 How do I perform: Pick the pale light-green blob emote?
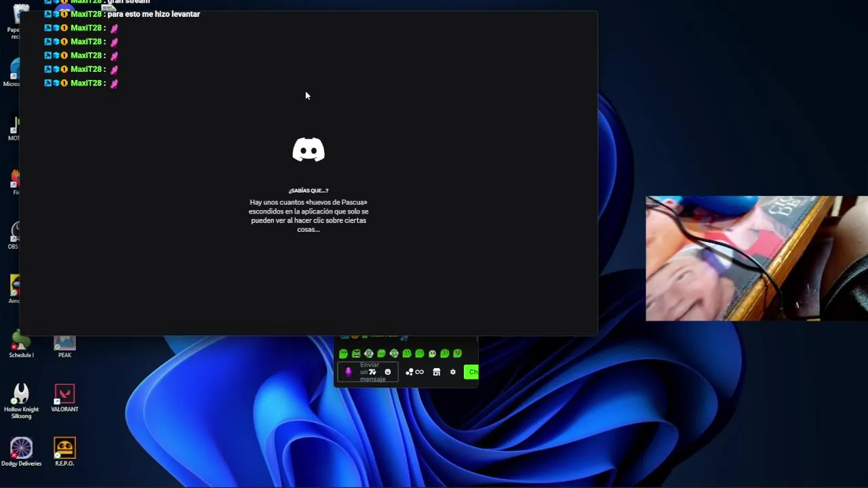coord(432,354)
